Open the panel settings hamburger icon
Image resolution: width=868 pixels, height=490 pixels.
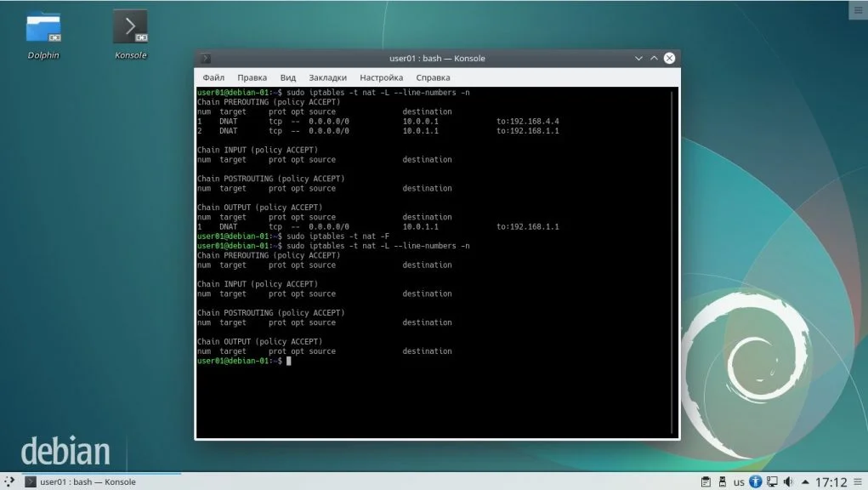858,481
